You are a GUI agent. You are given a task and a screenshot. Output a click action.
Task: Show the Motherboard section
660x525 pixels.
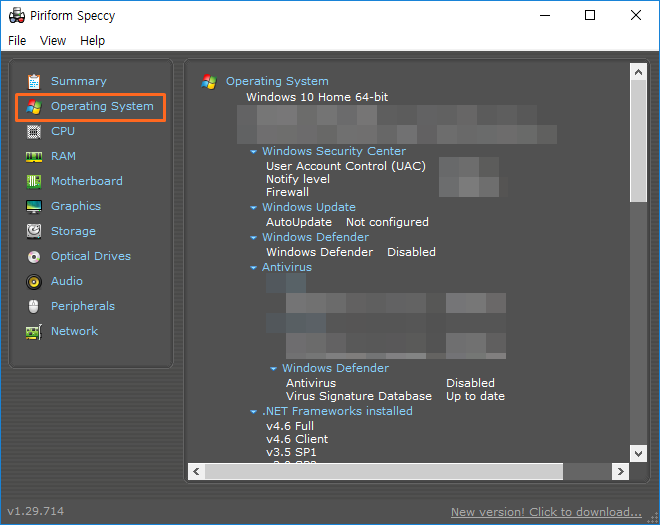click(87, 181)
